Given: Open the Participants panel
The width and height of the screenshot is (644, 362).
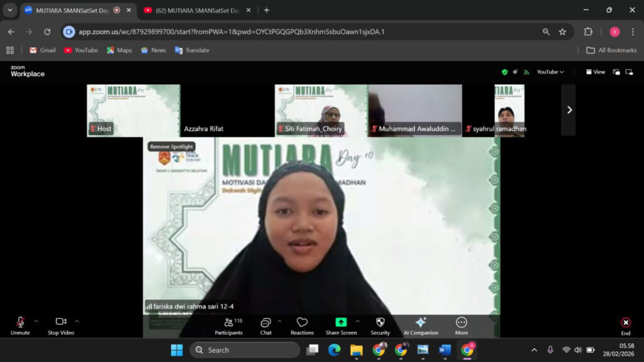Looking at the screenshot, I should [229, 326].
